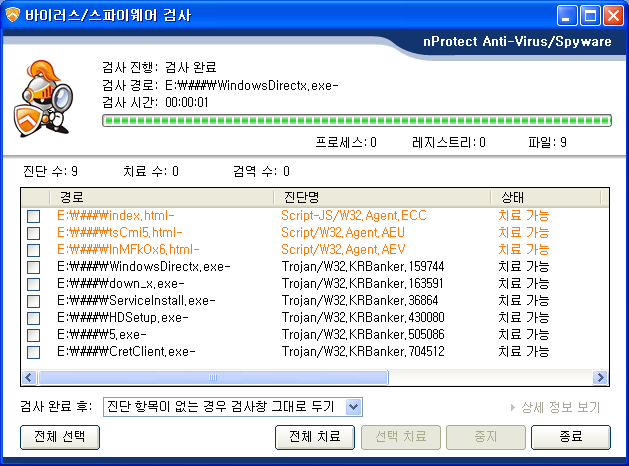Check the box for ServiceInstall.exe- row
The image size is (629, 466).
click(33, 301)
